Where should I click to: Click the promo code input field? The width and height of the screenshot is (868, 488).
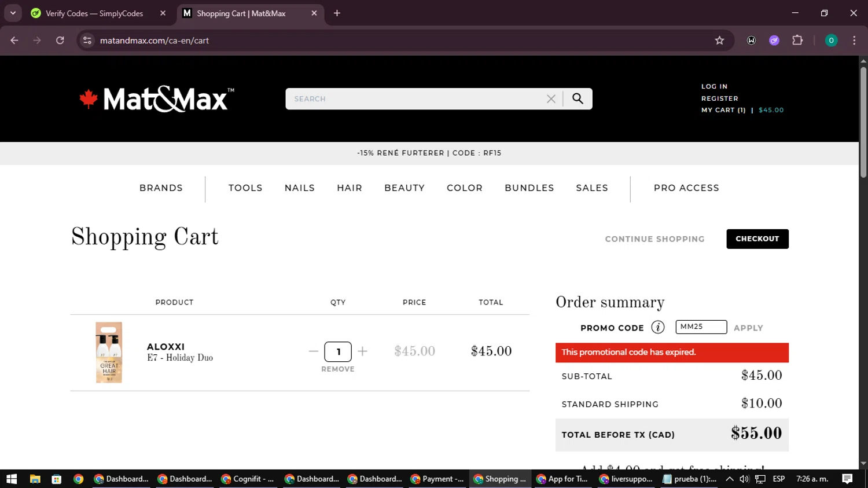click(701, 327)
